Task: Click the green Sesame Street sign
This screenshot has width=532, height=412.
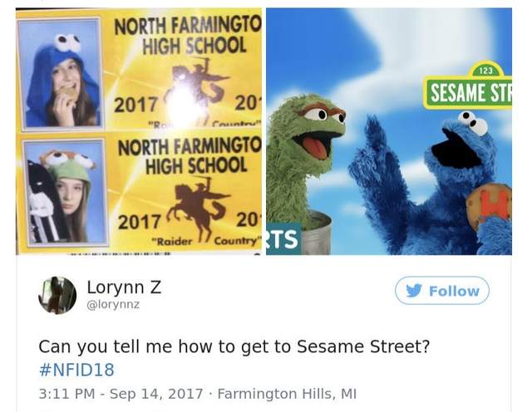Action: click(x=469, y=86)
